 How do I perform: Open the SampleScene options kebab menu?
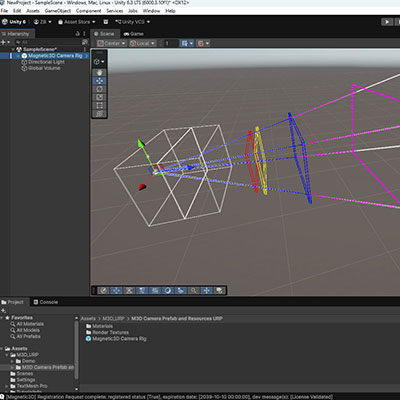point(85,49)
